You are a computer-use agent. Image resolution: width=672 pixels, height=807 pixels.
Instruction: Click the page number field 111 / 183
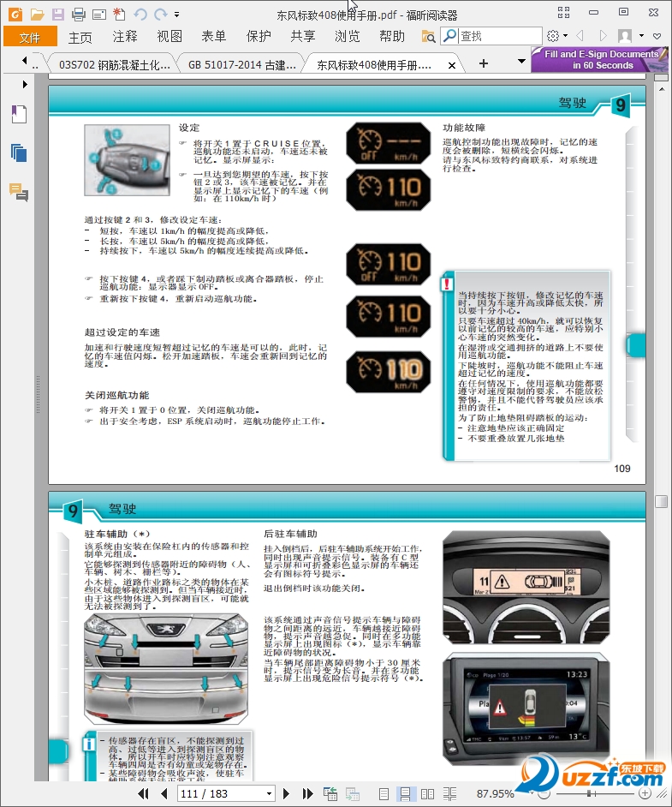coord(220,793)
